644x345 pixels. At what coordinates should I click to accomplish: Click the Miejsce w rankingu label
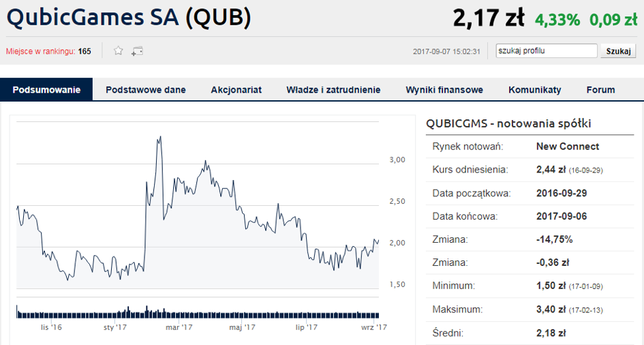(x=40, y=51)
